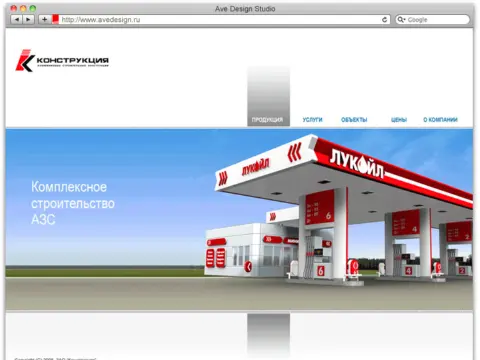
Task: Click the red site favicon in the address bar
Action: point(55,19)
